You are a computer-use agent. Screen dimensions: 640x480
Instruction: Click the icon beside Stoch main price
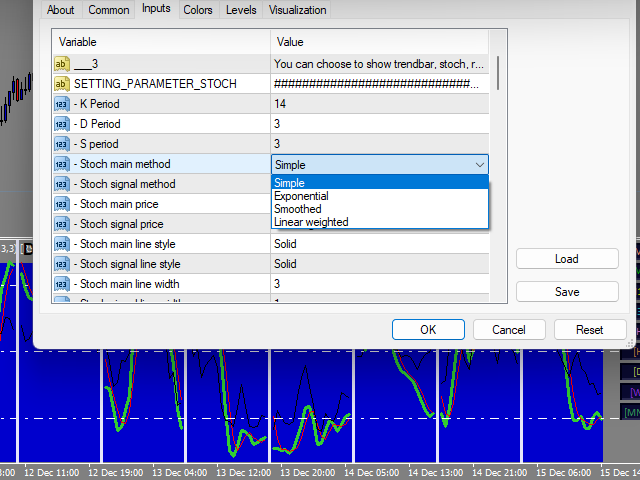click(x=62, y=204)
